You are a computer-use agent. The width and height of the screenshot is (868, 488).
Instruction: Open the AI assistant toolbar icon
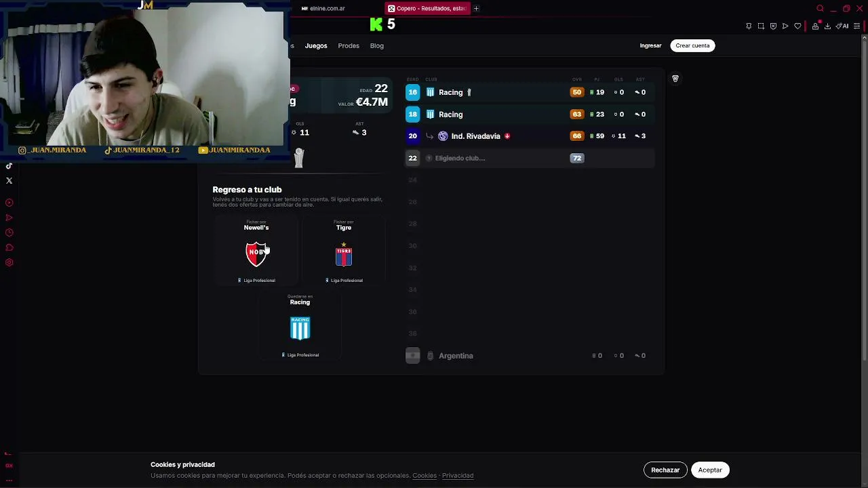842,26
